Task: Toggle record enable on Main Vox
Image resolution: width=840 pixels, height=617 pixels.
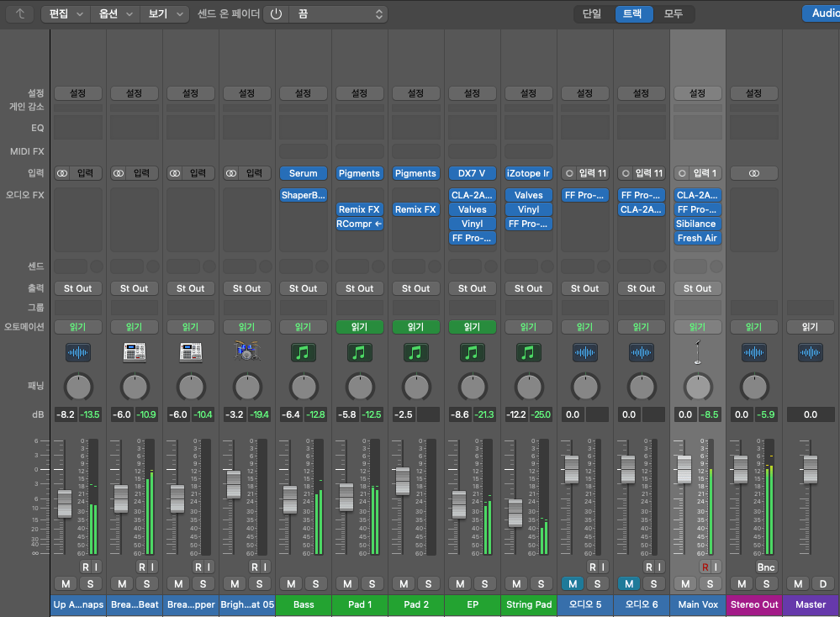Action: (705, 567)
